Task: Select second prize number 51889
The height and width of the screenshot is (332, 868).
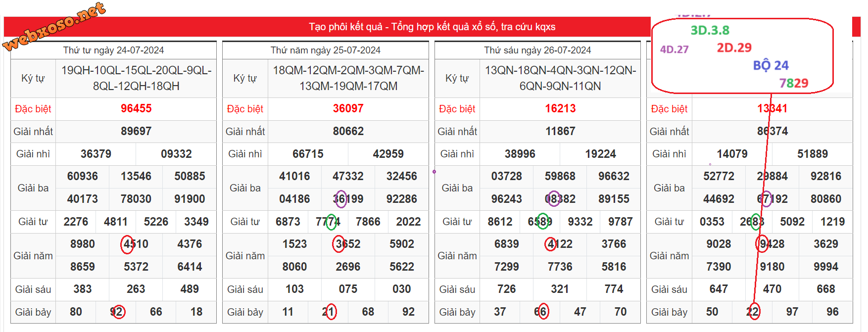Action: pos(812,154)
